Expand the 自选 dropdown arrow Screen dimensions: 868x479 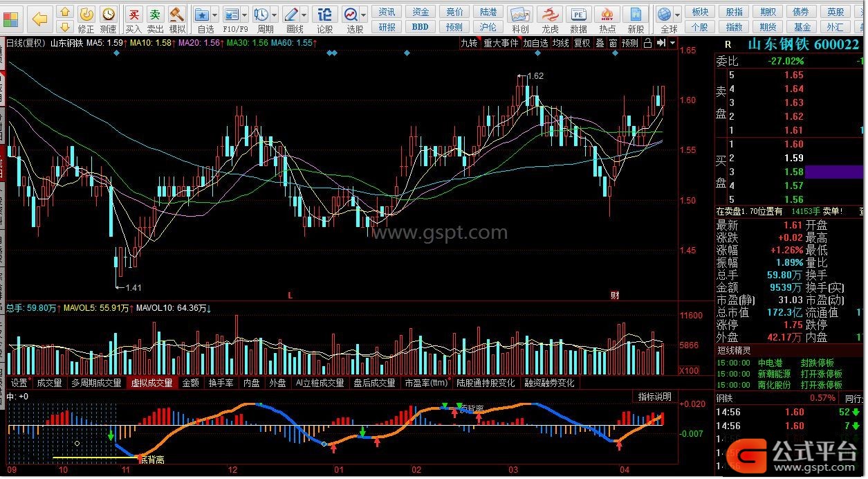(214, 14)
